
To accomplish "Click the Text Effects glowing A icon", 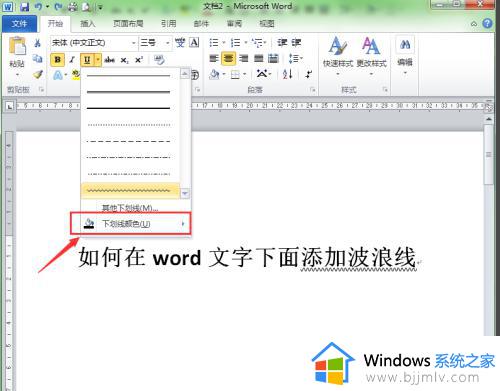I will (x=58, y=75).
